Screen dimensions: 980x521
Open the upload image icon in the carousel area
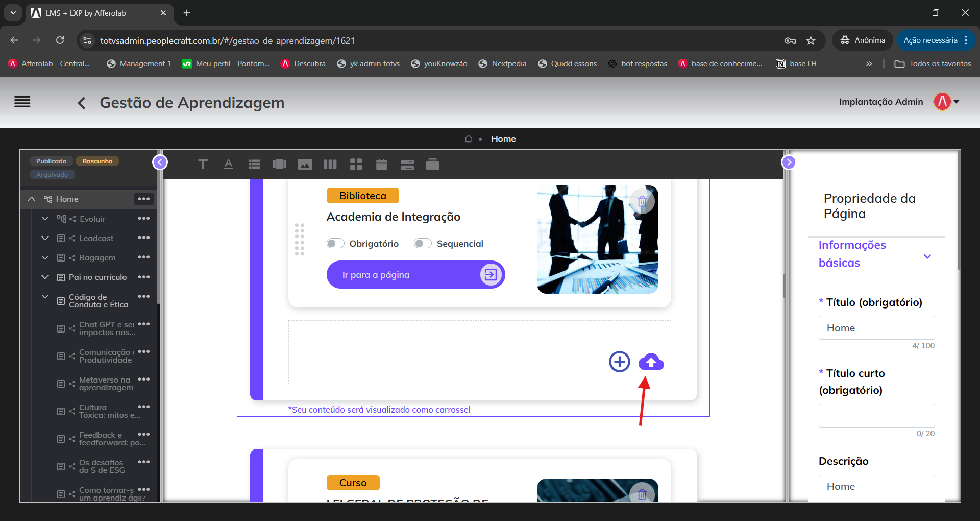tap(651, 362)
